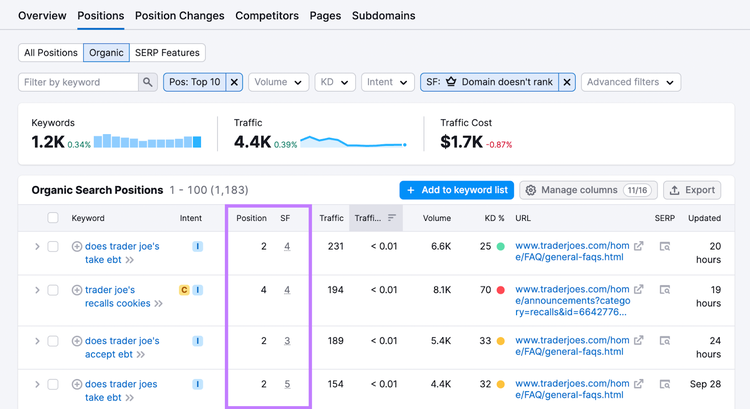Add 'does trader joe's take ebt' via plus icon
The height and width of the screenshot is (409, 750).
pyautogui.click(x=77, y=246)
